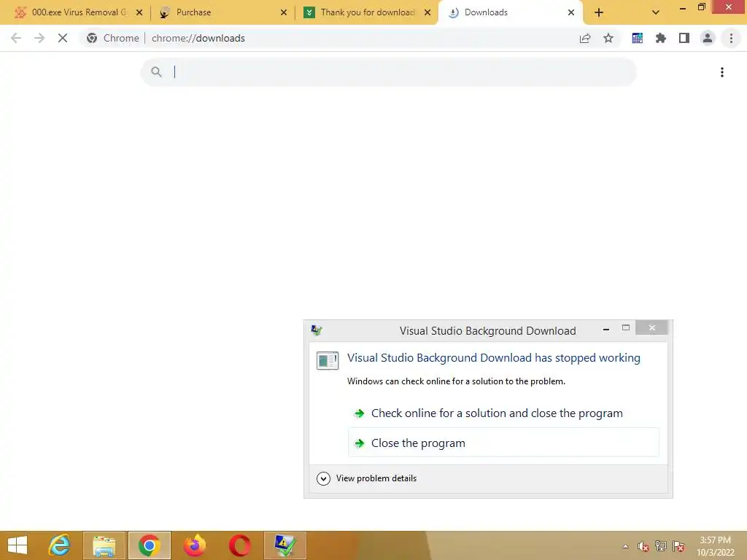Stop loading the page
This screenshot has width=747, height=560.
coord(63,38)
